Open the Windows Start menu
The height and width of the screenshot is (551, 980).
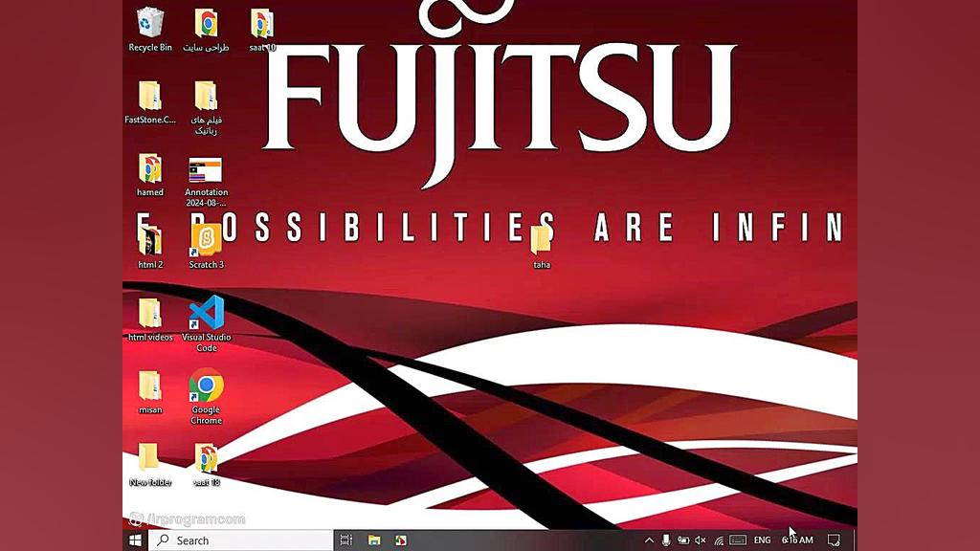pos(135,540)
